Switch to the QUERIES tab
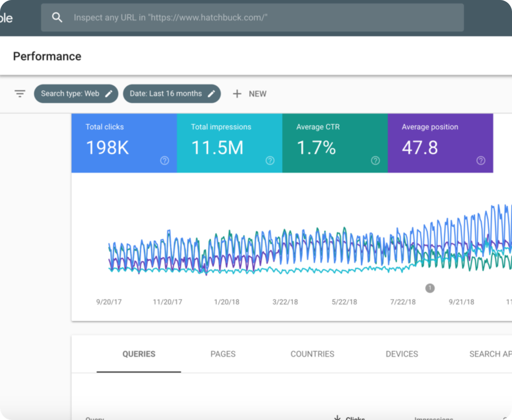Image resolution: width=512 pixels, height=420 pixels. coord(139,354)
